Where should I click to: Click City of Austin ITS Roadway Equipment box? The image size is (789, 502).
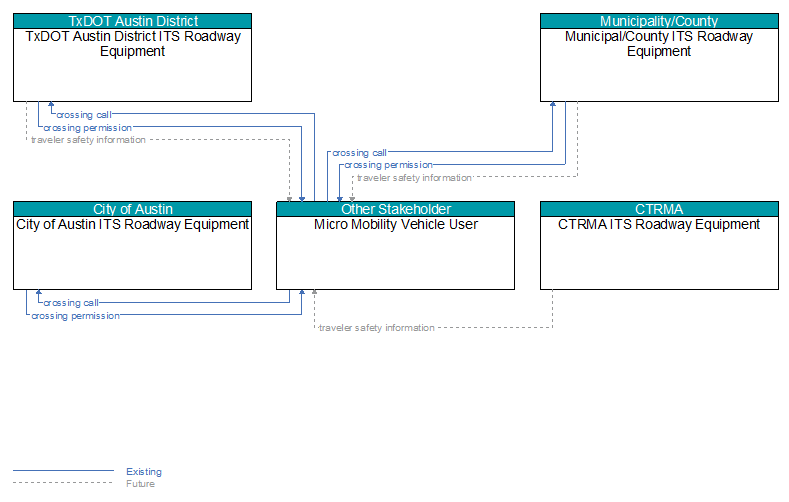click(x=132, y=246)
